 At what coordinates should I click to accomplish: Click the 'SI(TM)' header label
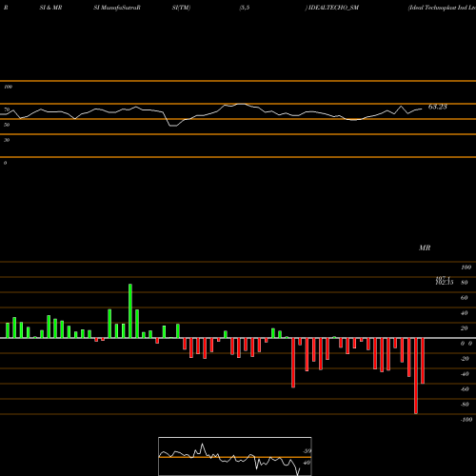pyautogui.click(x=181, y=8)
